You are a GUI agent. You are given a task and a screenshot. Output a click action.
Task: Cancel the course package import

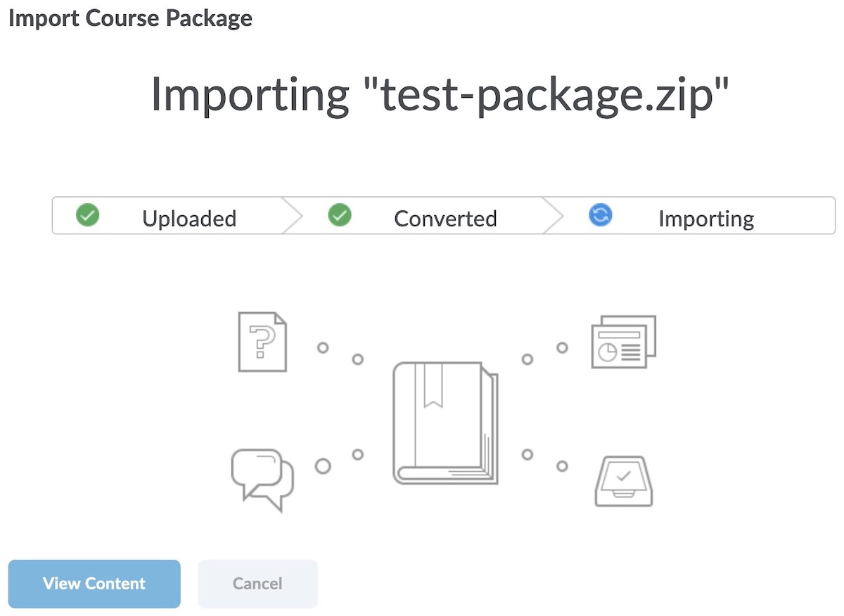pos(257,584)
